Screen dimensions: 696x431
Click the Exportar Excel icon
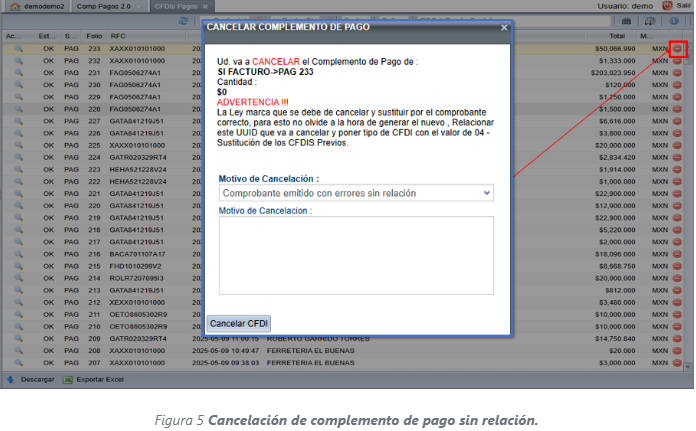[x=67, y=380]
